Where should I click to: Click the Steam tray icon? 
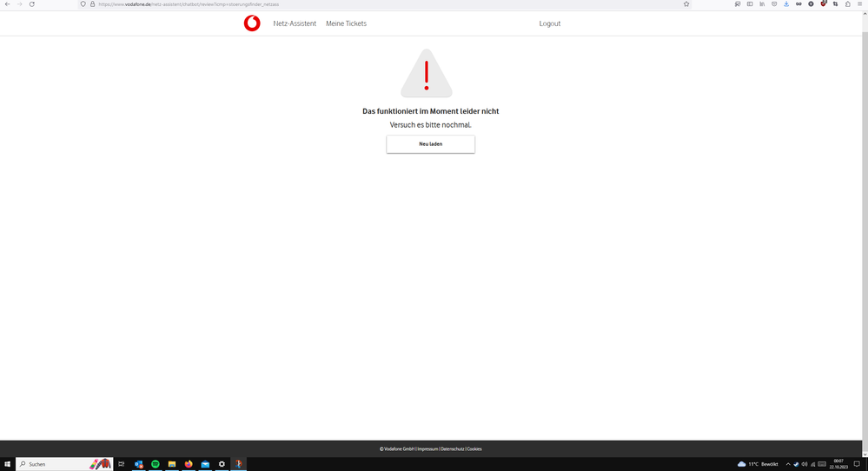[x=796, y=464]
